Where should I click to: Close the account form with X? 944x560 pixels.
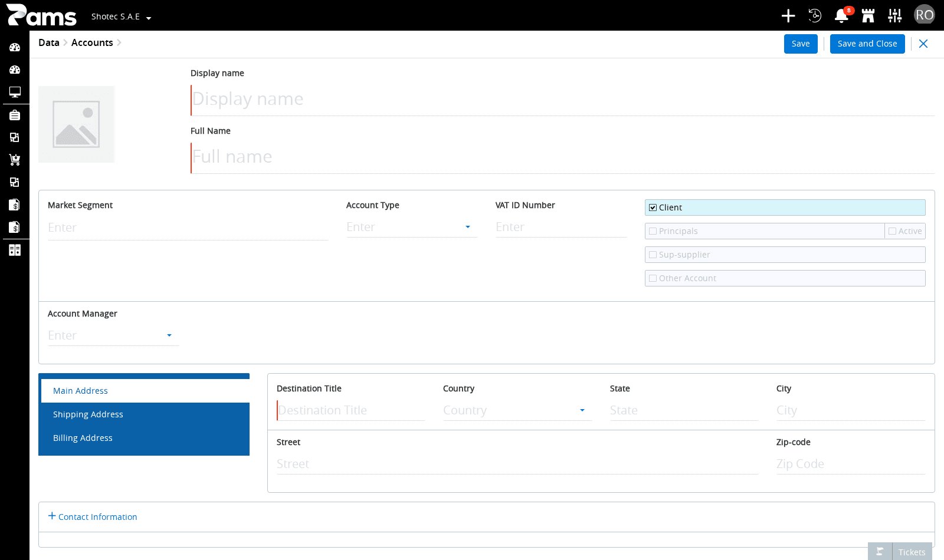pos(923,44)
